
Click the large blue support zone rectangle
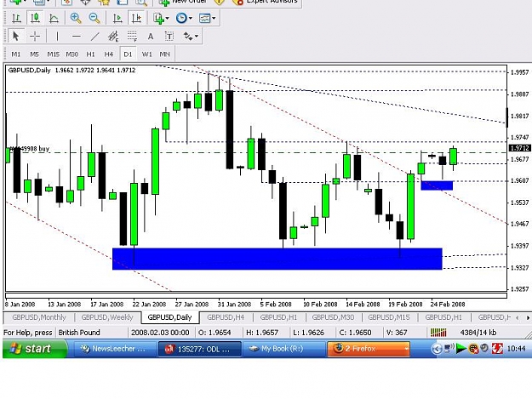(277, 259)
